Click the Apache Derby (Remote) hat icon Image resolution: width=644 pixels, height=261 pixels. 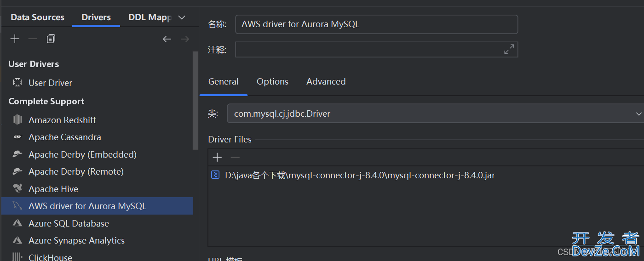(x=17, y=171)
